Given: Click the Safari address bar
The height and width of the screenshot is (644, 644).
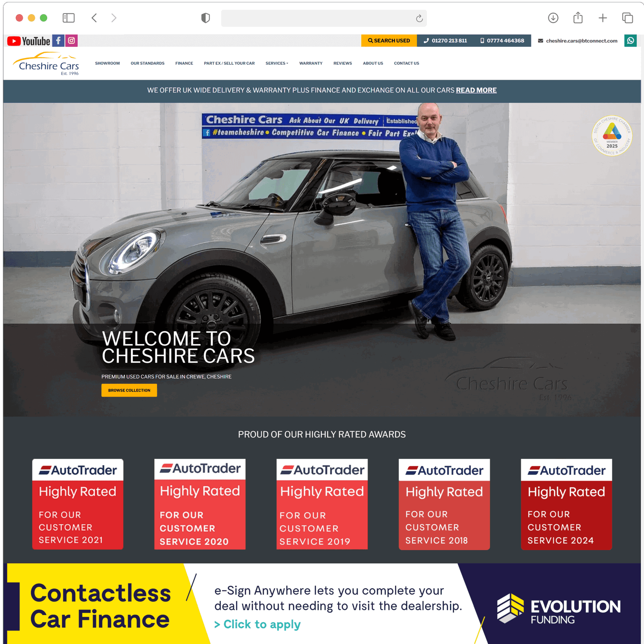Looking at the screenshot, I should coord(317,18).
